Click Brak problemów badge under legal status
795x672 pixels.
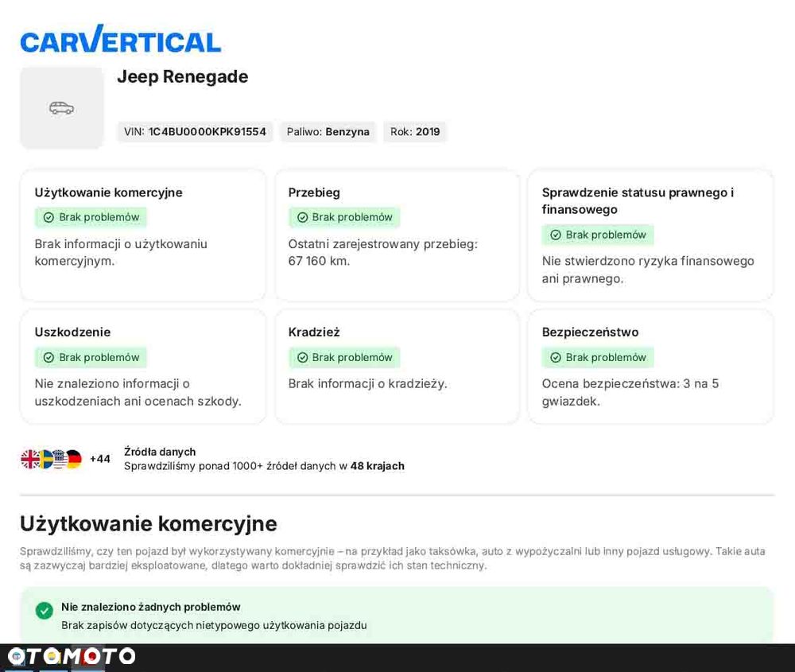click(598, 235)
